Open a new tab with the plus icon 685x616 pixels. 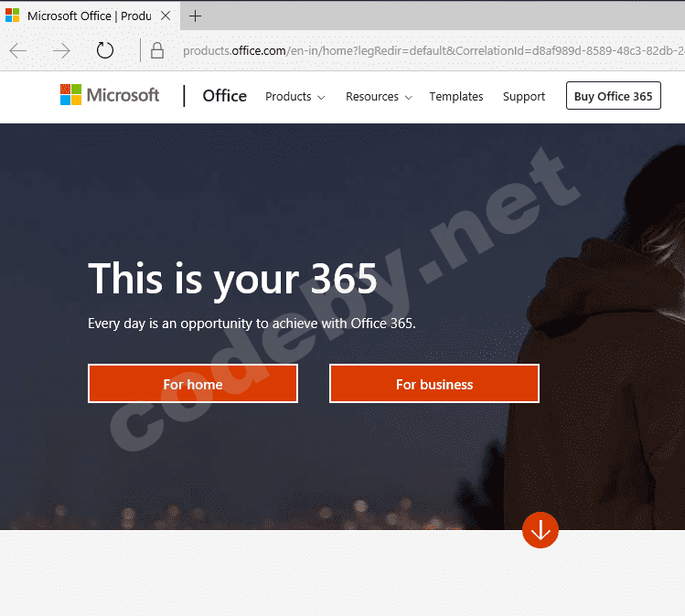pyautogui.click(x=195, y=16)
